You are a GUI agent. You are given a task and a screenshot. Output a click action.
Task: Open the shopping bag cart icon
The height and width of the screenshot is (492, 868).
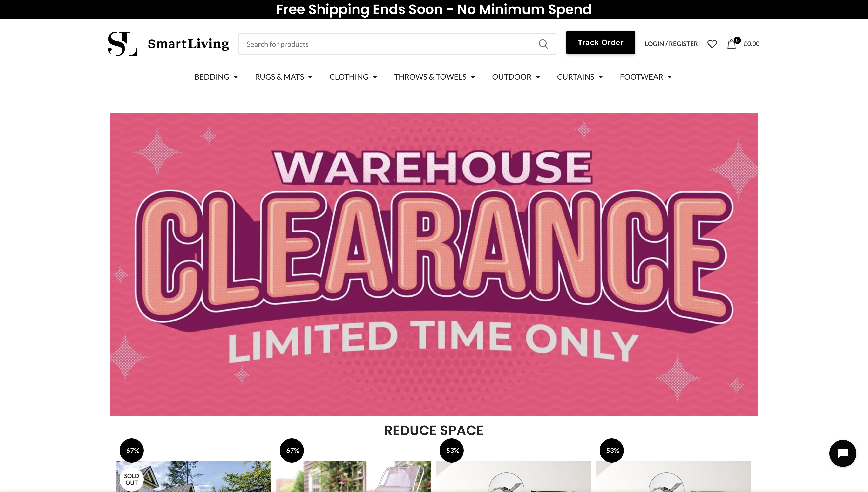(732, 44)
